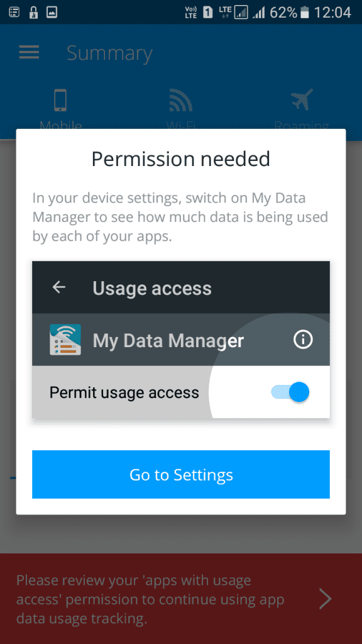
Task: Click the Go to Settings button
Action: click(x=181, y=474)
